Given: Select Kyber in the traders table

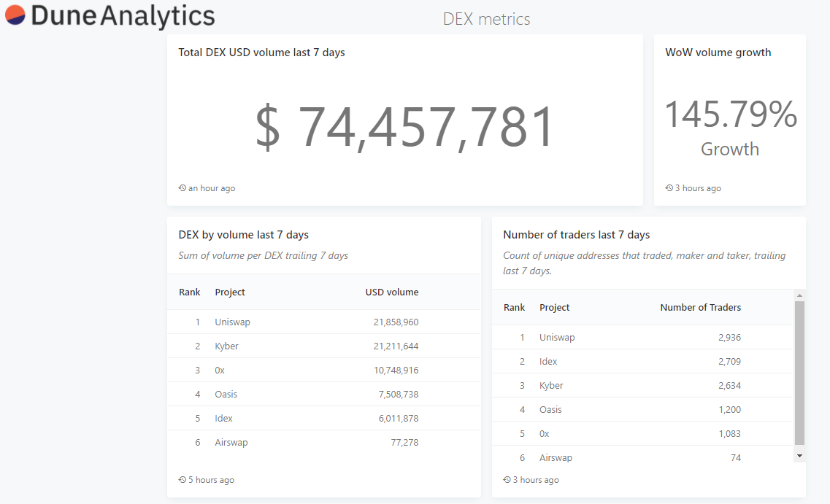Looking at the screenshot, I should [551, 385].
